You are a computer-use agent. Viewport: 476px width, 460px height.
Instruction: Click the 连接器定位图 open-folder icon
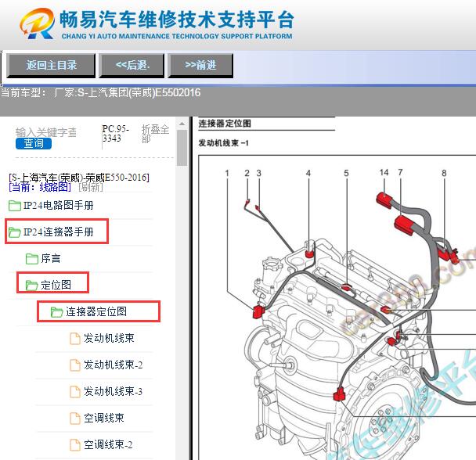pos(57,312)
